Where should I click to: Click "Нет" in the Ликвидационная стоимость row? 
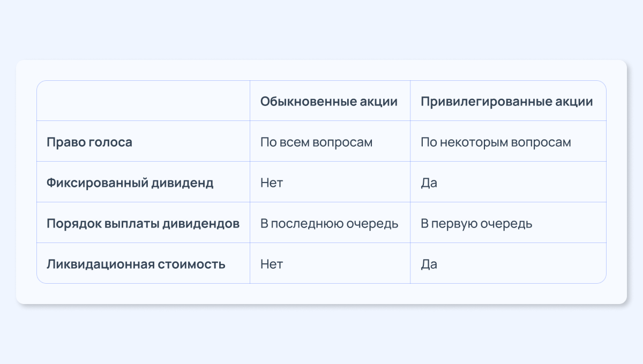(x=272, y=264)
